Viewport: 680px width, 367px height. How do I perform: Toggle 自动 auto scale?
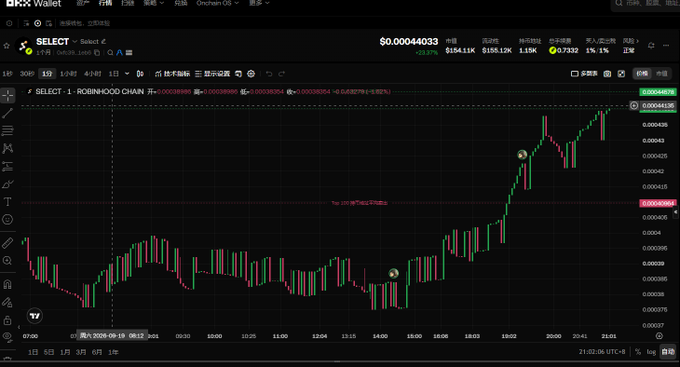tap(668, 352)
